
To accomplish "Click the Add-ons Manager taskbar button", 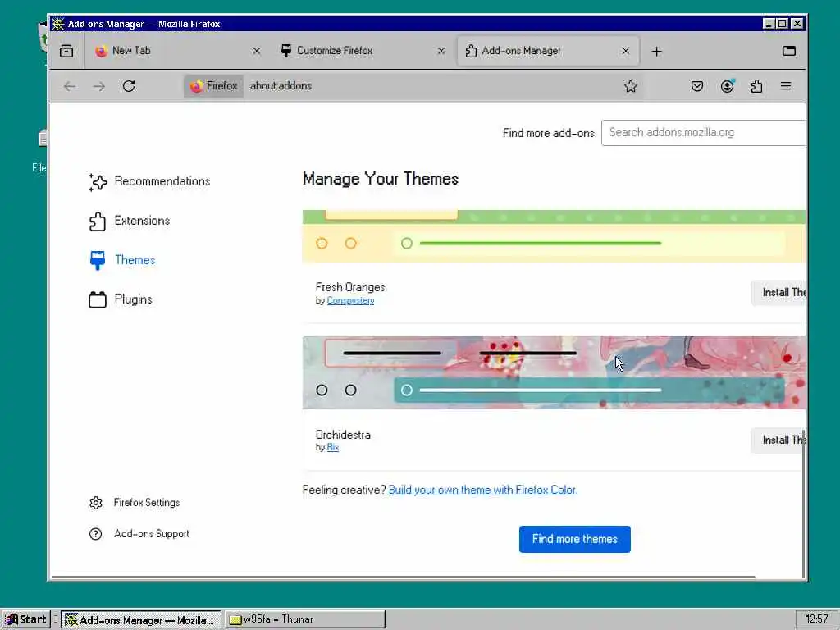I will pos(141,620).
